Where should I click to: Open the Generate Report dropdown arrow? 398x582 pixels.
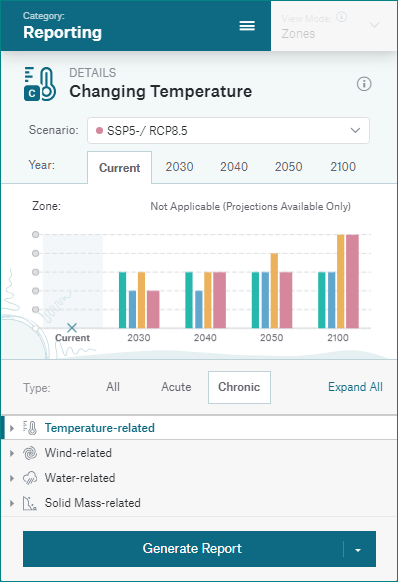pyautogui.click(x=358, y=550)
